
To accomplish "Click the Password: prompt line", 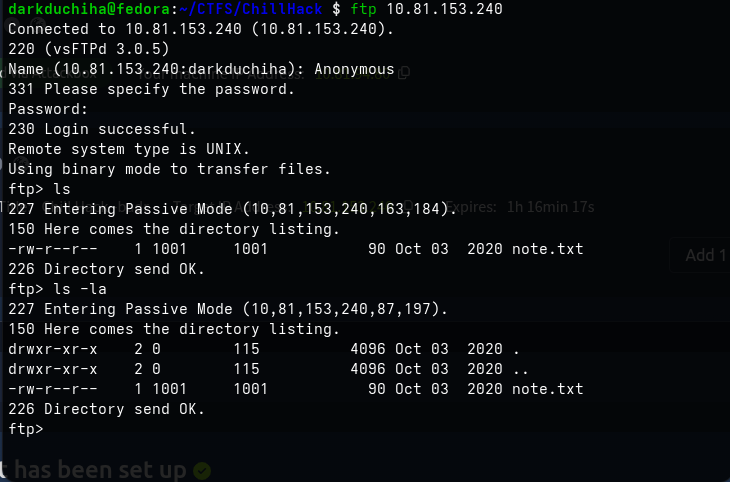I will [48, 109].
